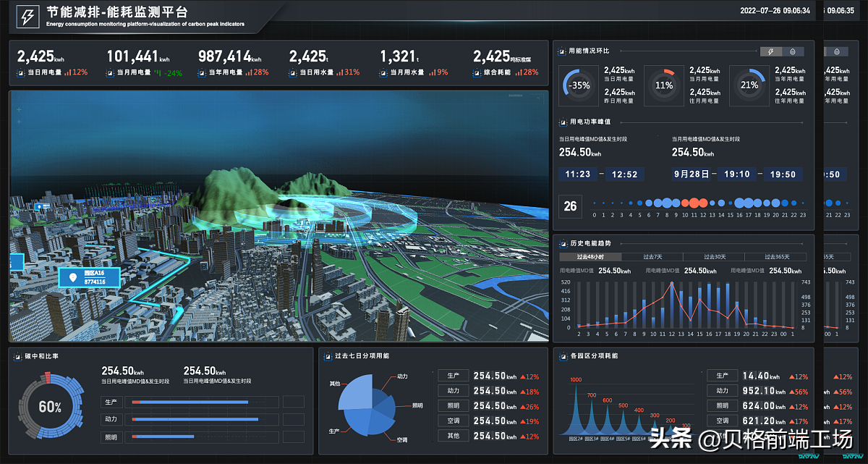Image resolution: width=868 pixels, height=464 pixels.
Task: Click the 当月用电量 stat icon
Action: [111, 72]
